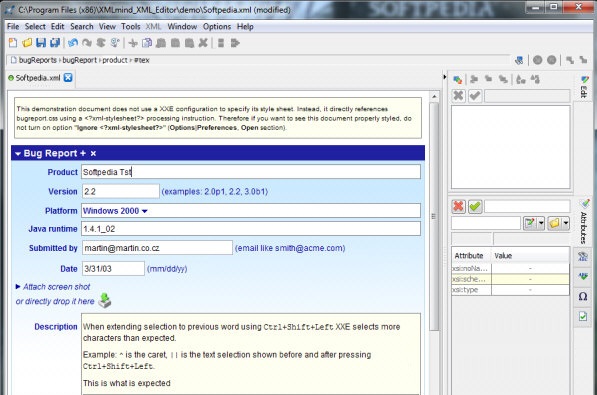
Task: Click bugReport in the node path breadcrumb
Action: (80, 60)
